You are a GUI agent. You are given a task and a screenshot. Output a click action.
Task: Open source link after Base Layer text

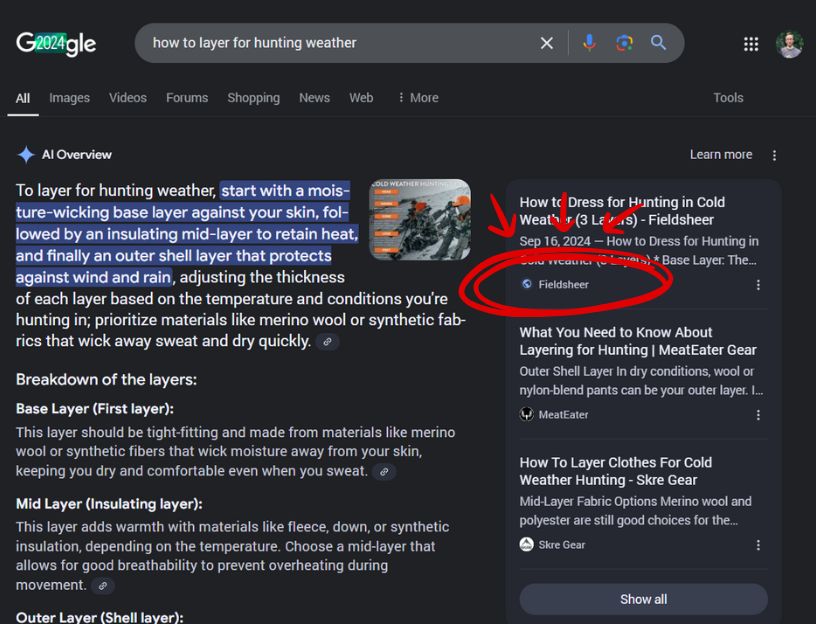384,472
